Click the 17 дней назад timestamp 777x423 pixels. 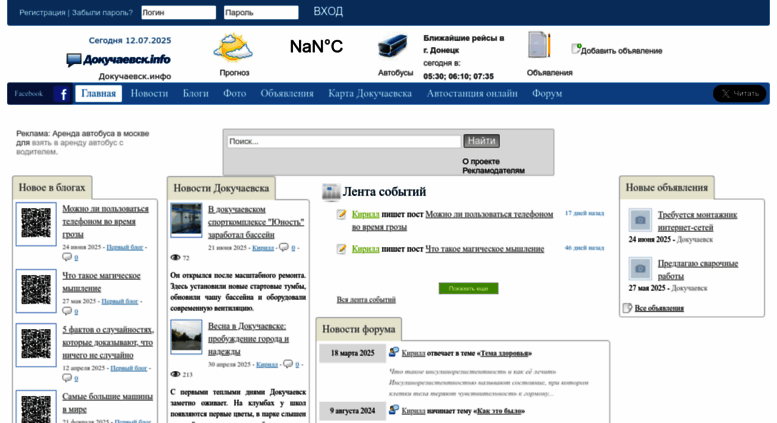[584, 213]
